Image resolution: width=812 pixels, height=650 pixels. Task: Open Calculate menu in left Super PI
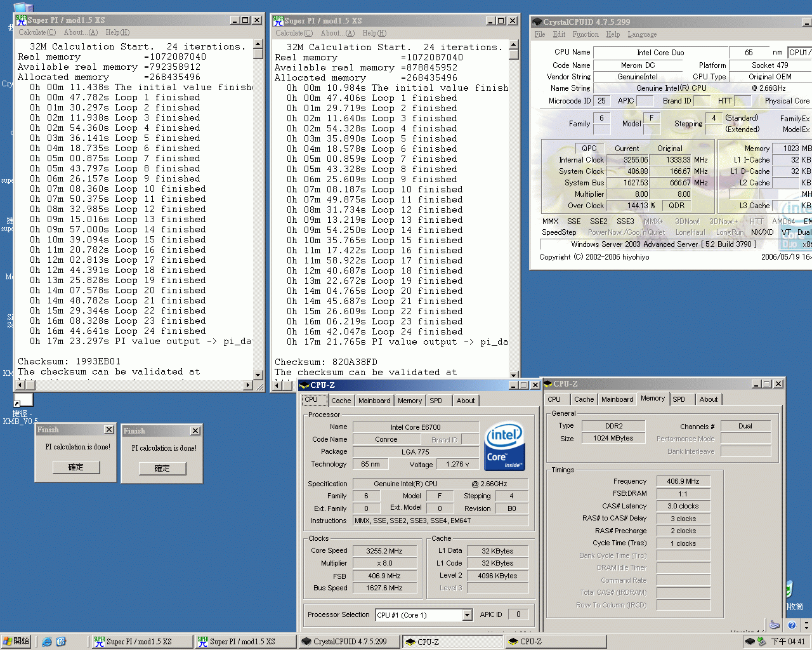click(37, 32)
